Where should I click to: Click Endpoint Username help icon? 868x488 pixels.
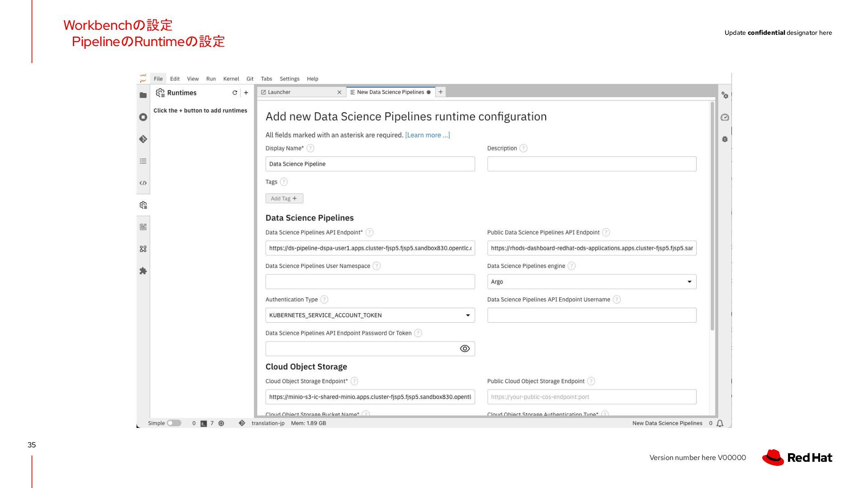(617, 300)
